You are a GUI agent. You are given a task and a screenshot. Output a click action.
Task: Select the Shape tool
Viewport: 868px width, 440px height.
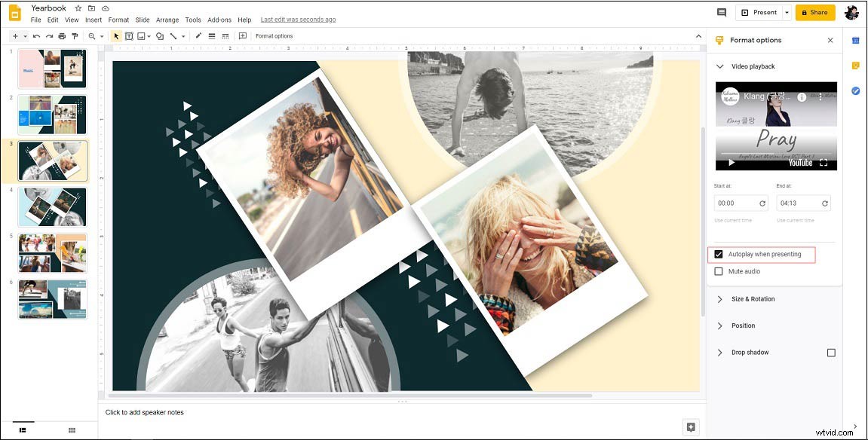coord(158,36)
